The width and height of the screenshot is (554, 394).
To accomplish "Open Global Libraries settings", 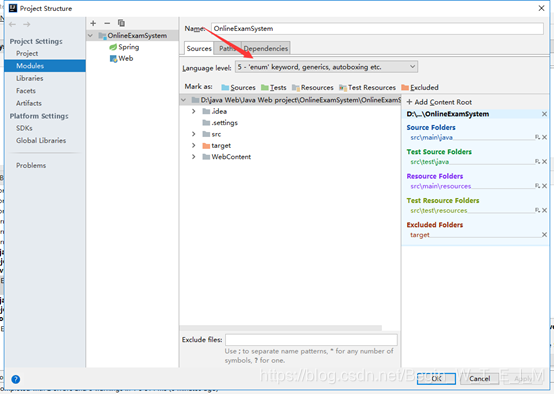I will pyautogui.click(x=41, y=140).
